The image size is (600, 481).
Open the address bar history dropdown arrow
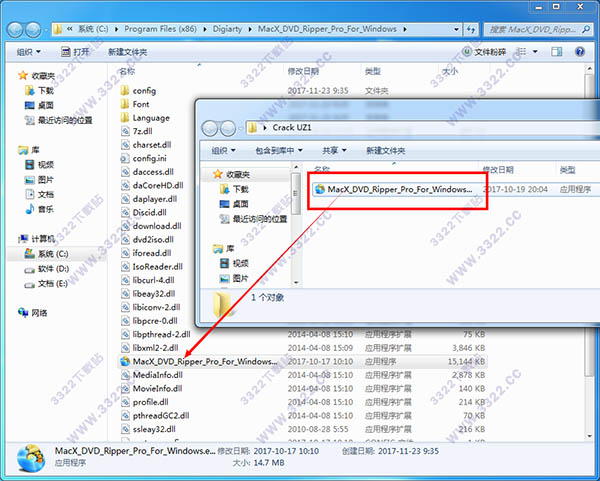coord(456,29)
